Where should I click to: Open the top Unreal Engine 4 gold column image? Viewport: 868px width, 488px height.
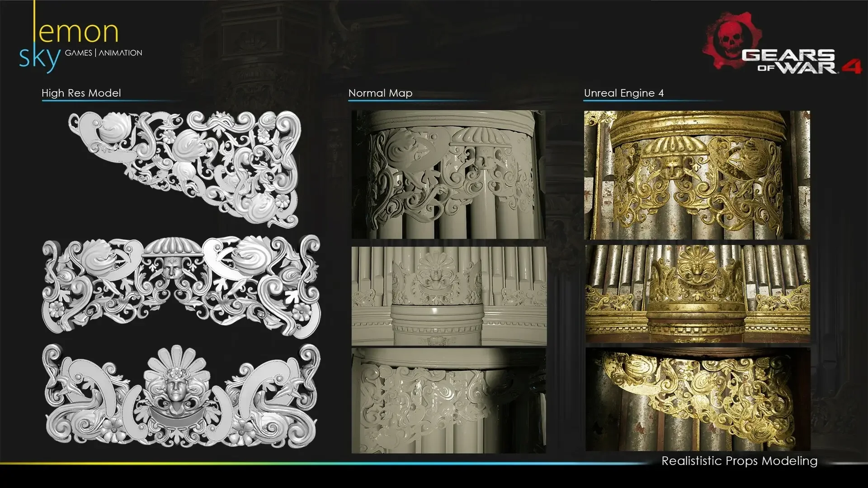click(697, 175)
